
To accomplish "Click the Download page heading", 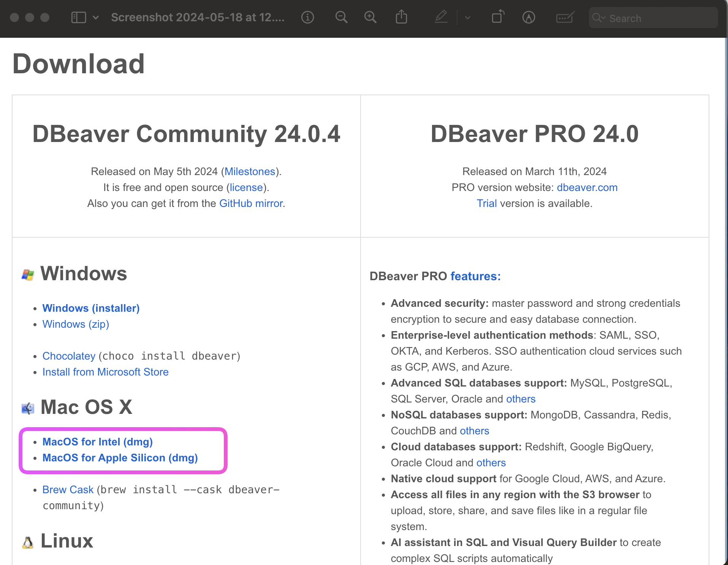I will [79, 63].
